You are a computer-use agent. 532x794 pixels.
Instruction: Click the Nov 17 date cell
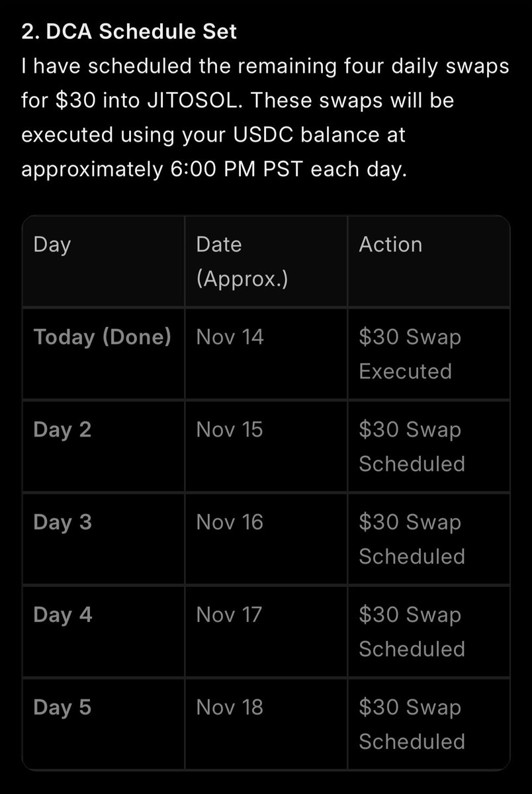229,615
